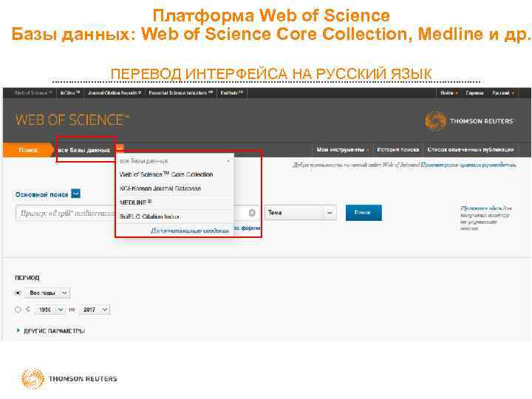532x399 pixels.
Task: Choose 'все базы данных' in dropdown list
Action: pyautogui.click(x=174, y=161)
